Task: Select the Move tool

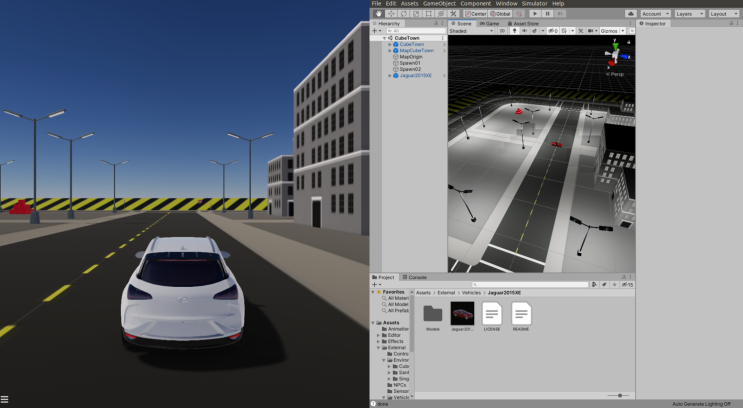Action: [x=389, y=13]
